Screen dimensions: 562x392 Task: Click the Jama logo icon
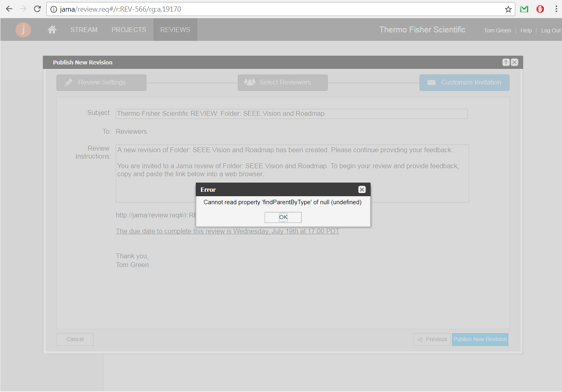tap(23, 30)
